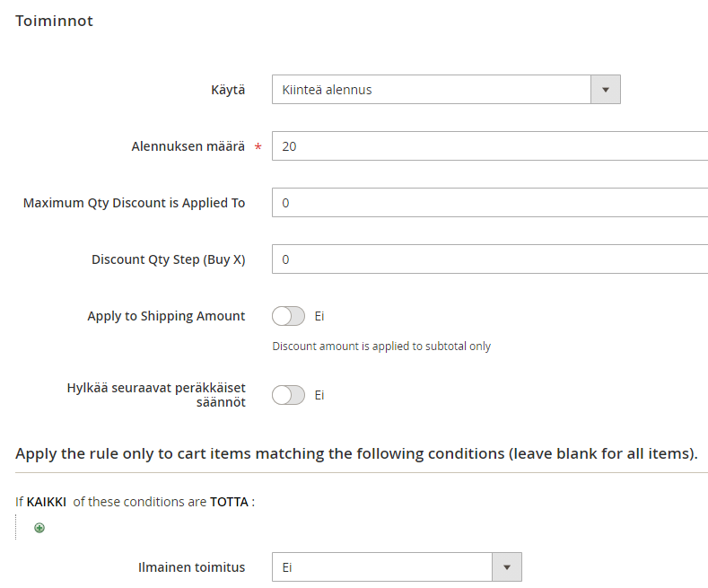Click the 'Käytä' field label
Screen dimensions: 708x588
click(228, 90)
